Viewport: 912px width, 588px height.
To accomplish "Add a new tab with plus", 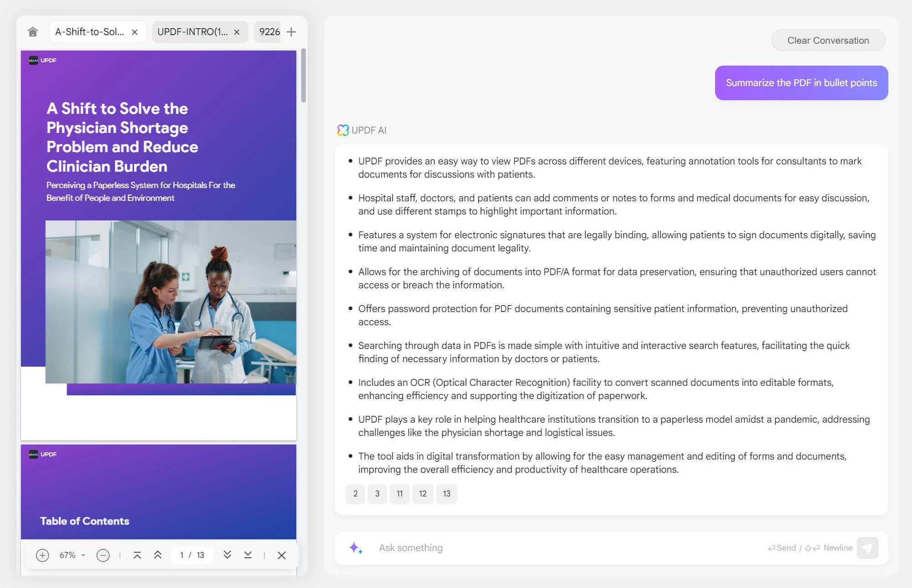I will point(291,32).
